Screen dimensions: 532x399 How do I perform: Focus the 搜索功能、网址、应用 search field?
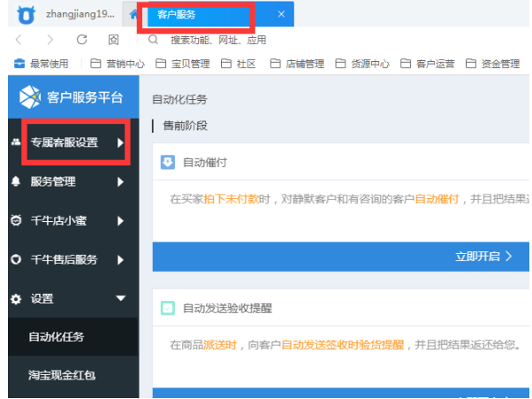(x=218, y=40)
